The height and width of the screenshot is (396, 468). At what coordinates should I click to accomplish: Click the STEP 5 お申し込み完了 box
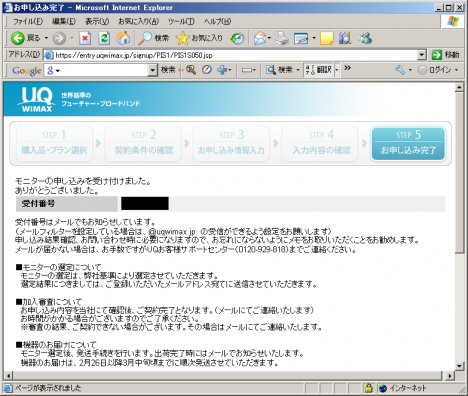408,144
